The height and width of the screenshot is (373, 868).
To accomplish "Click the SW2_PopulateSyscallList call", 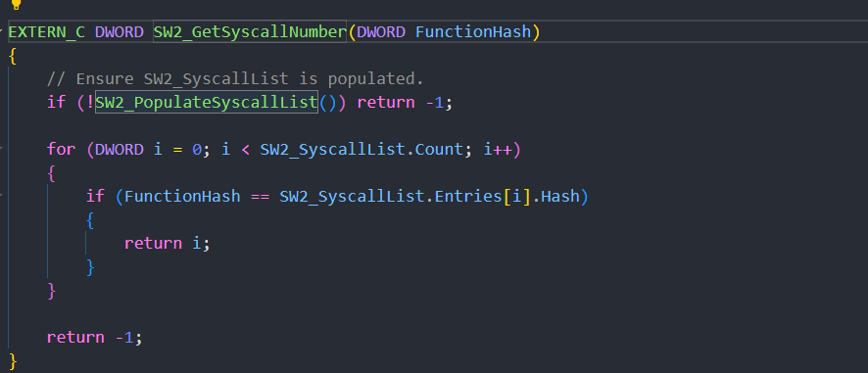I will (207, 103).
